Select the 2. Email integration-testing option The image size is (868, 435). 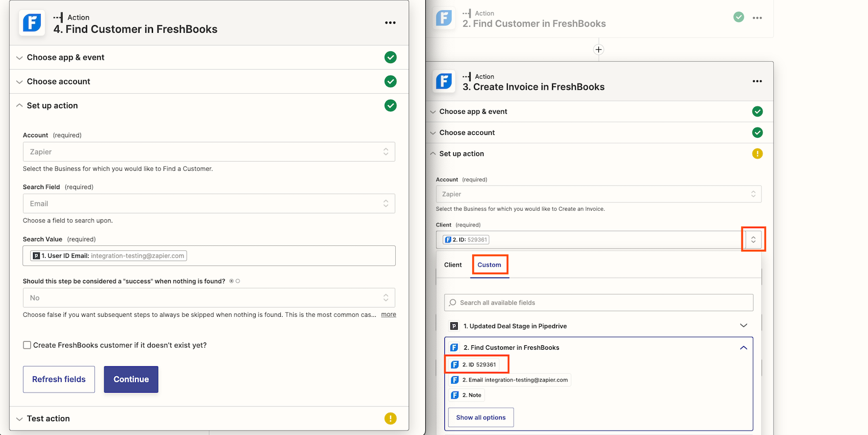(510, 380)
